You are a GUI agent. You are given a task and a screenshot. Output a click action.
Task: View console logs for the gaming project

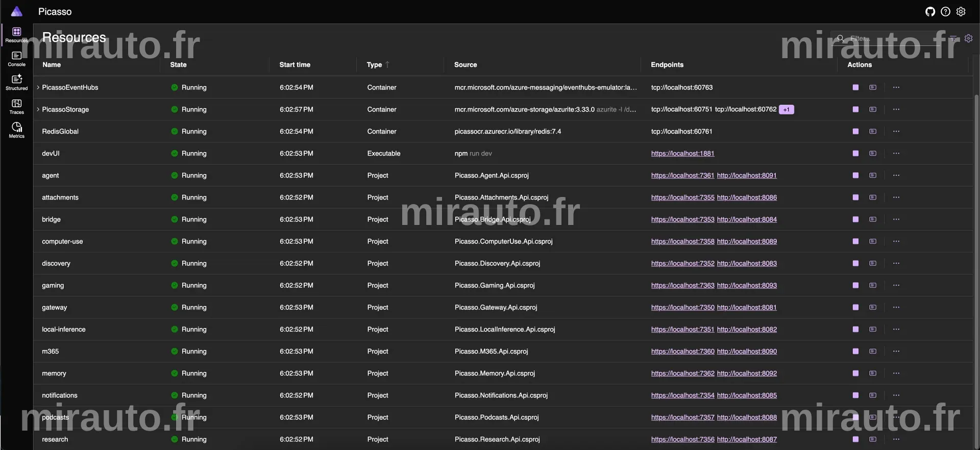pos(873,285)
